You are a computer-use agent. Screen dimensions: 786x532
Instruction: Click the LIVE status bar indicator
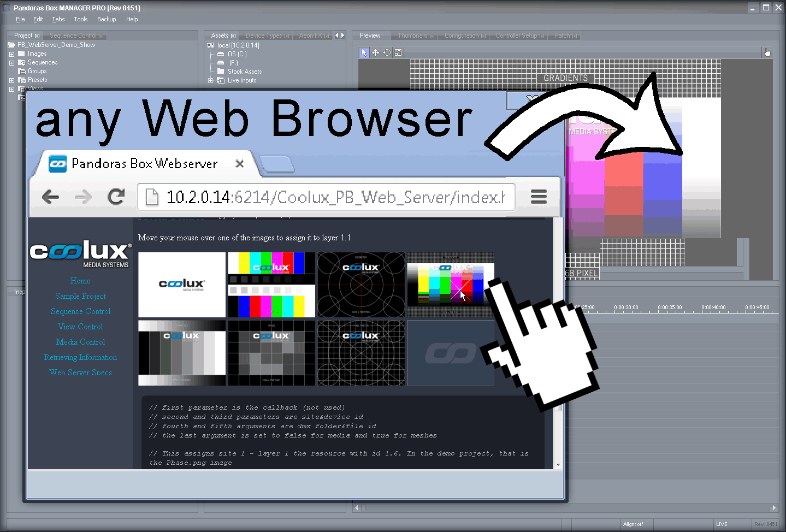pyautogui.click(x=722, y=524)
